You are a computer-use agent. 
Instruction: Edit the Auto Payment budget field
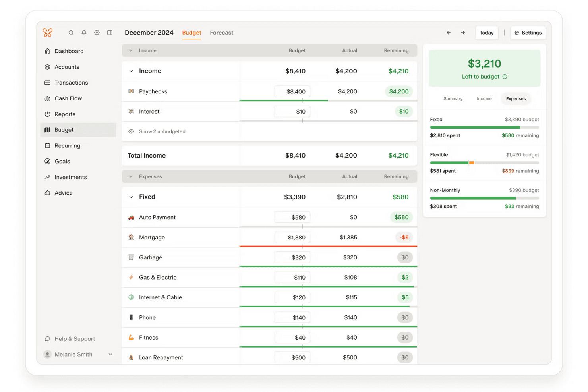(x=292, y=217)
